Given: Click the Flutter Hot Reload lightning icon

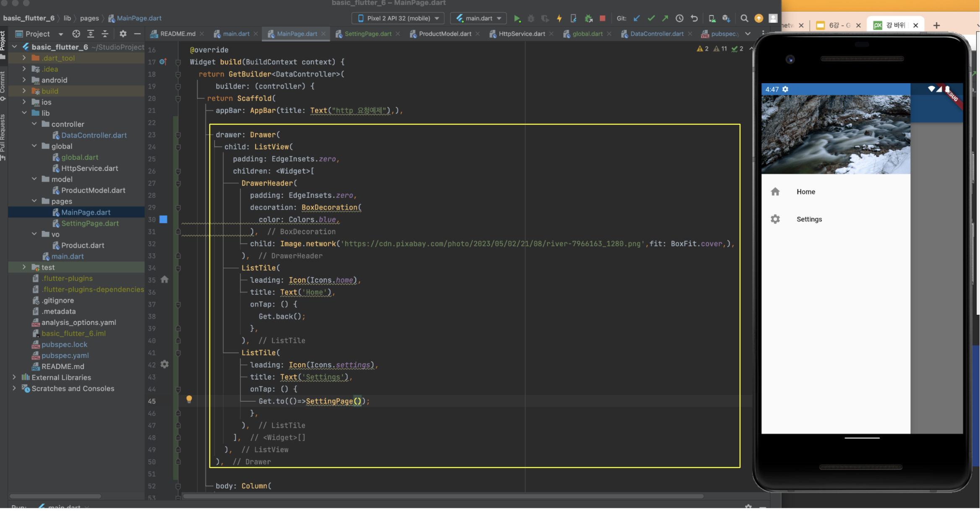Looking at the screenshot, I should 559,18.
